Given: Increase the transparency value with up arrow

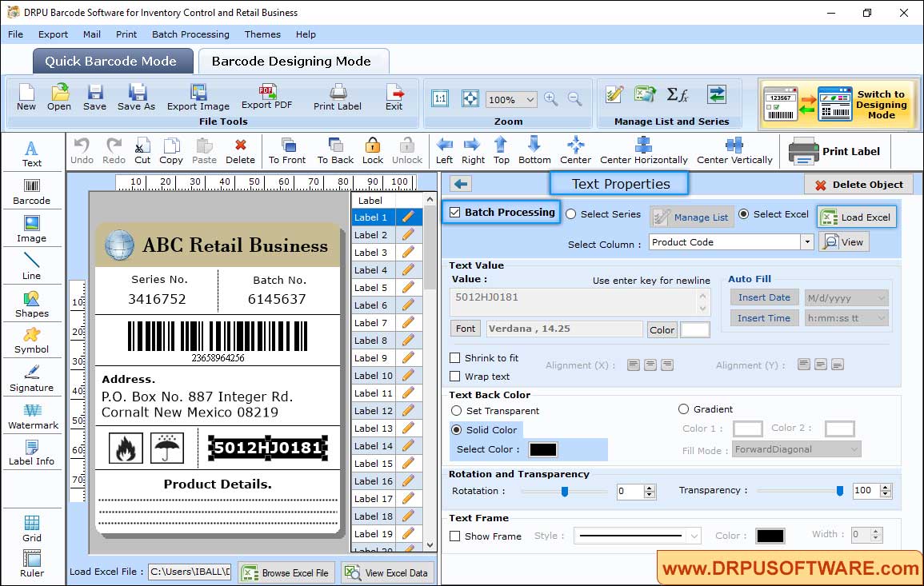Looking at the screenshot, I should coord(885,487).
